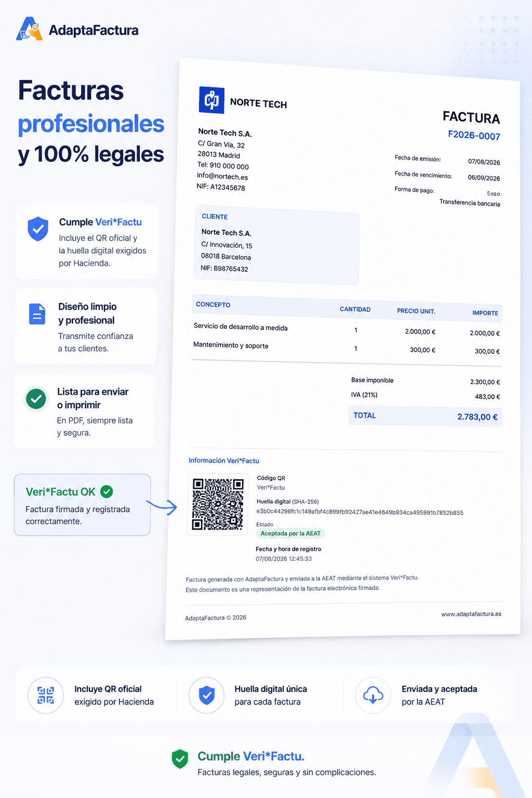
Task: Click the due date 06/09/2026
Action: point(484,178)
